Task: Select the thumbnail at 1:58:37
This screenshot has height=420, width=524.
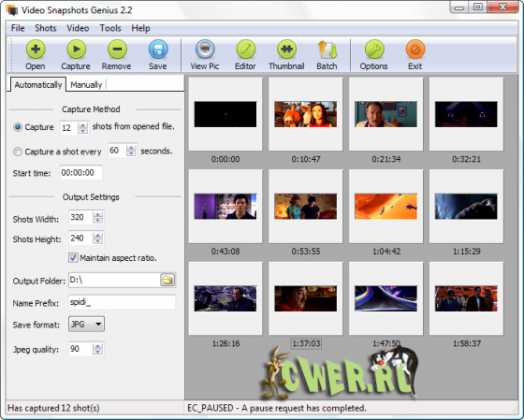Action: coord(466,298)
